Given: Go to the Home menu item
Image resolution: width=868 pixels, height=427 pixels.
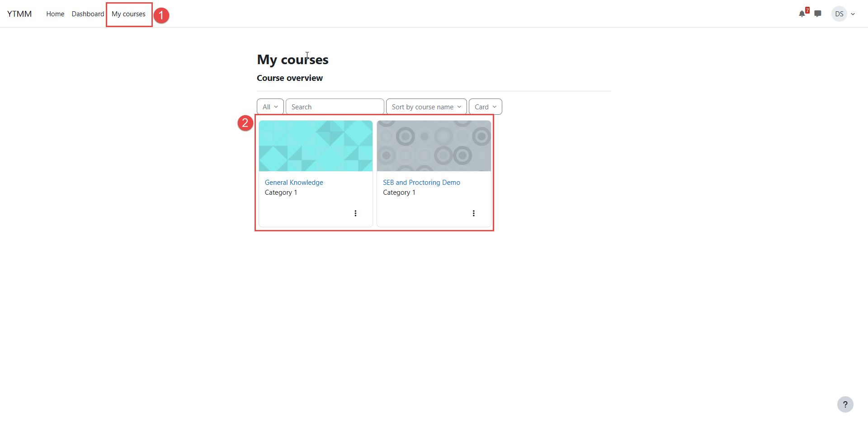Looking at the screenshot, I should 55,14.
